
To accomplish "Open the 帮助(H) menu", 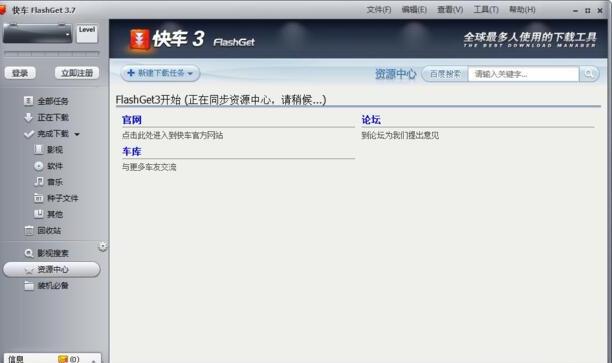I will coord(522,10).
